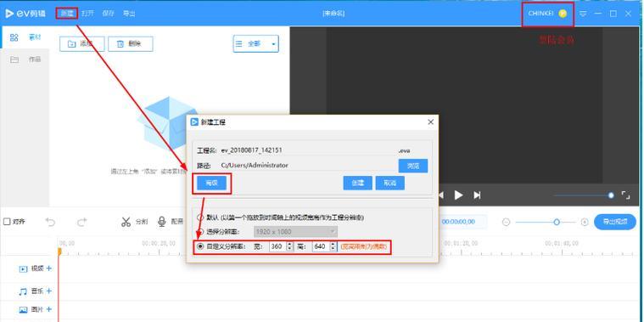Click the next frame button in preview
644x322 pixels.
click(x=477, y=195)
